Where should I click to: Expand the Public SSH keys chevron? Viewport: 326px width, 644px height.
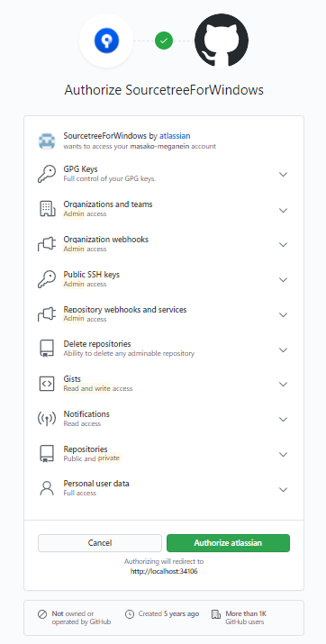[283, 280]
